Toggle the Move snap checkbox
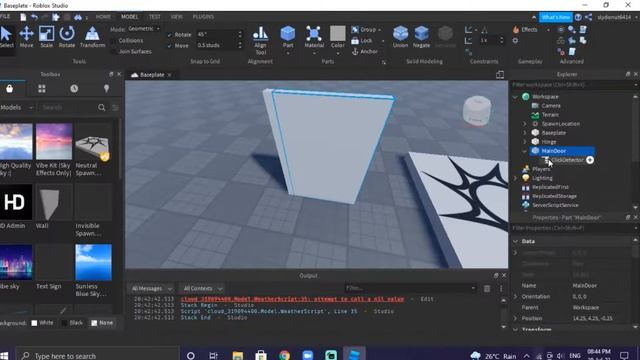 click(169, 46)
